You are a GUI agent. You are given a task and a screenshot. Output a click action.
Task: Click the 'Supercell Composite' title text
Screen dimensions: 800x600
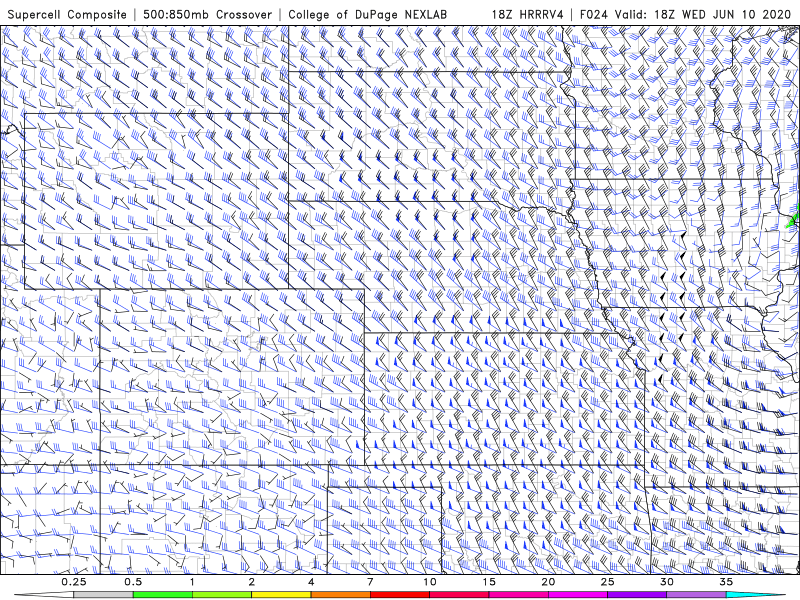click(x=67, y=14)
